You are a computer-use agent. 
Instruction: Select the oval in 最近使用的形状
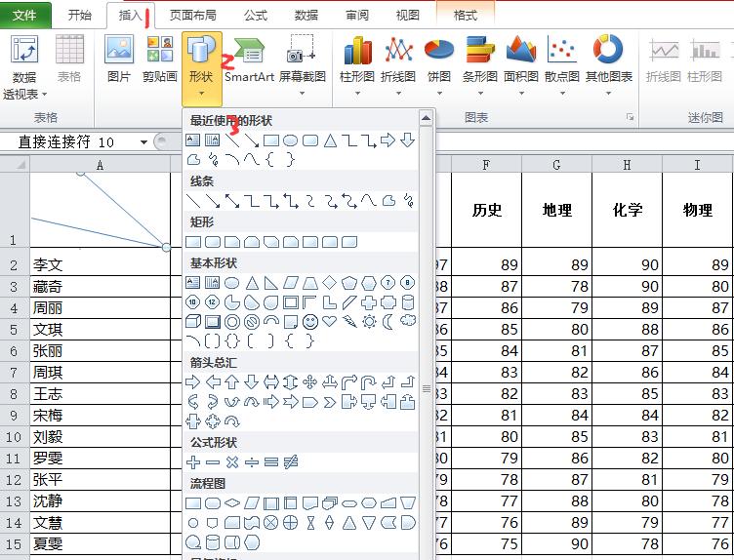[x=290, y=140]
